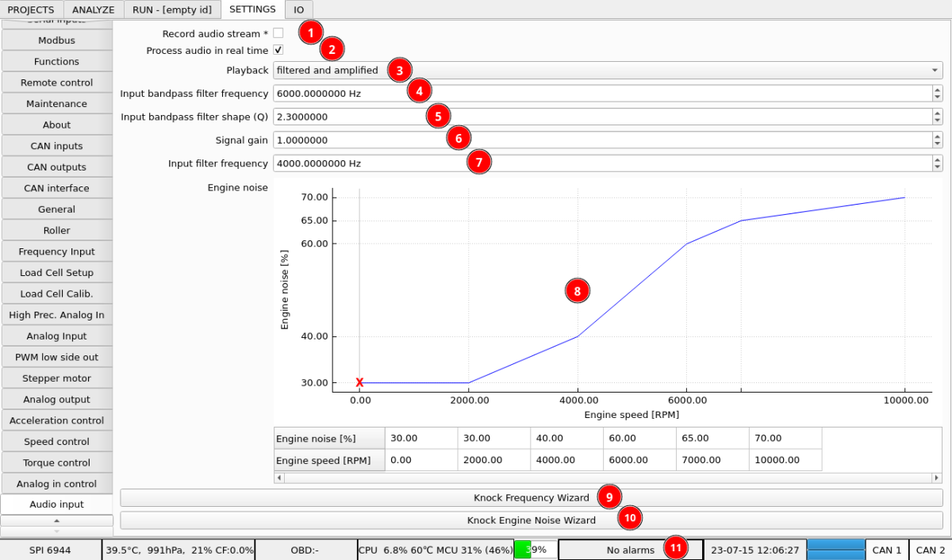Viewport: 952px width, 560px height.
Task: Enable the Record audio stream checkbox
Action: (278, 33)
